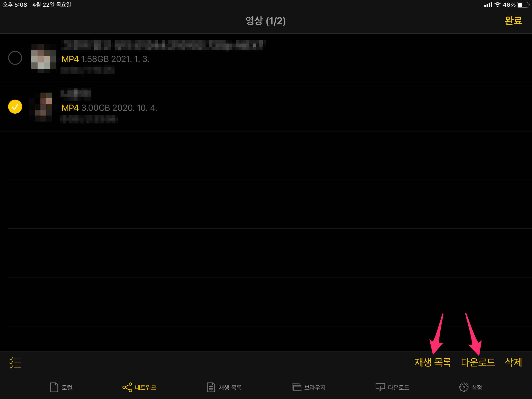The height and width of the screenshot is (399, 532).
Task: Tap yellow 다운로드 action for selected video
Action: (478, 362)
